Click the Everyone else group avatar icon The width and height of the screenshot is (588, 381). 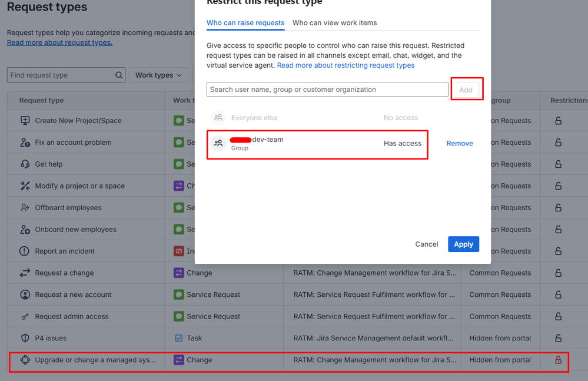[x=218, y=117]
